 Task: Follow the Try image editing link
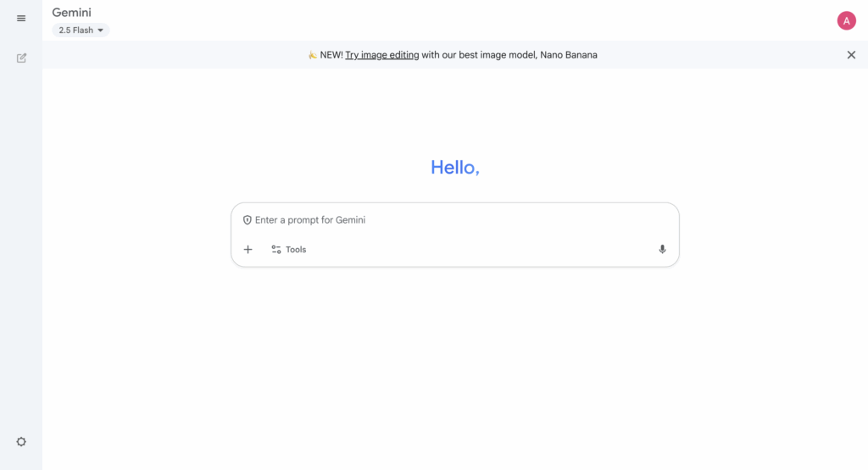(x=381, y=55)
